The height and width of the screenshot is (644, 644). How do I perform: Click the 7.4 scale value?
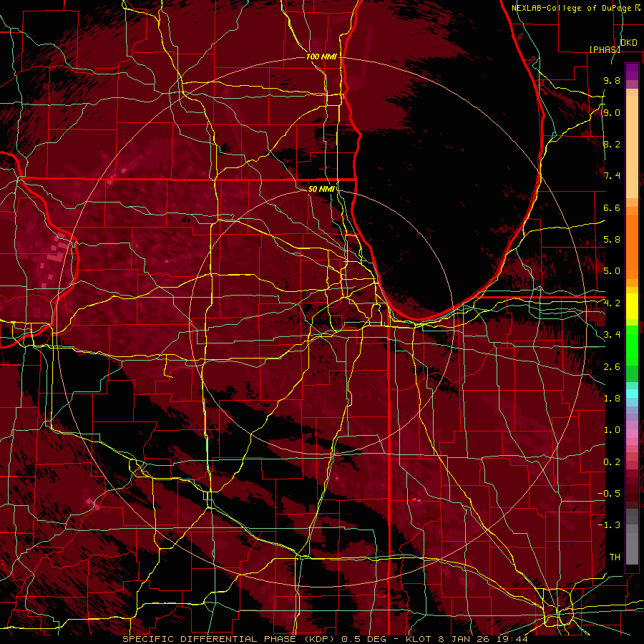612,176
